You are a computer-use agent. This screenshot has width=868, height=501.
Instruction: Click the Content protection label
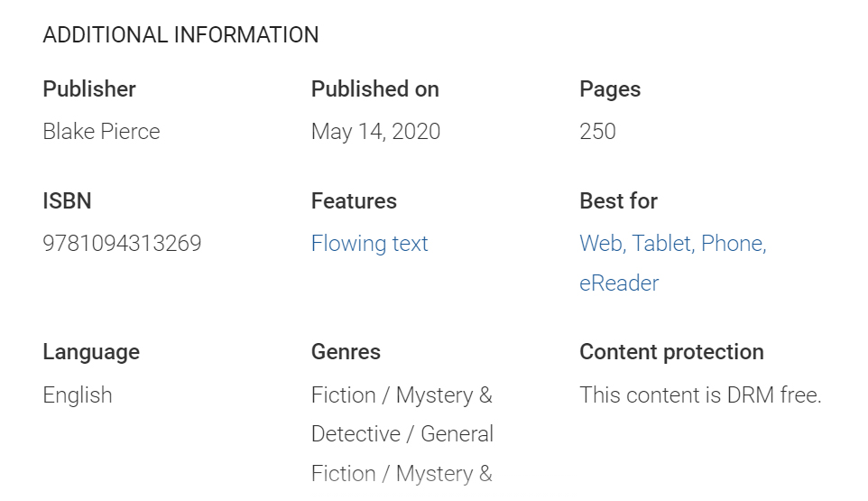671,352
